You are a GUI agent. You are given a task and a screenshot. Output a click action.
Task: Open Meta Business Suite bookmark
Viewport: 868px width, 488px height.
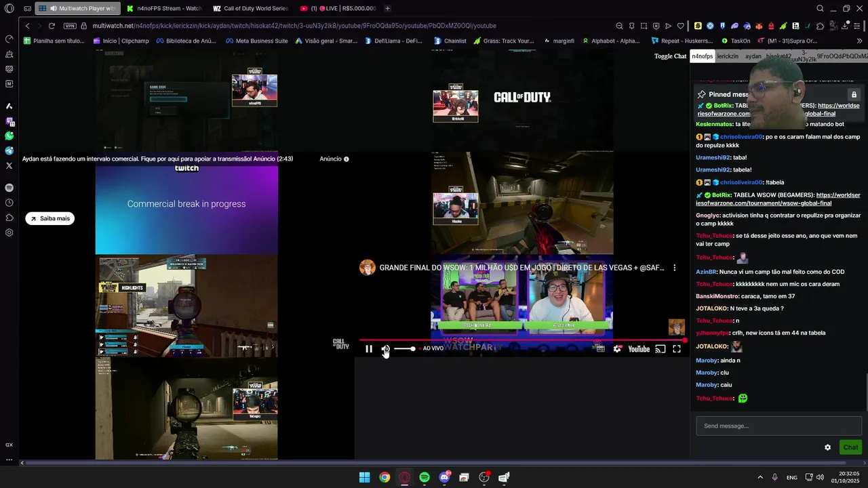pos(257,41)
